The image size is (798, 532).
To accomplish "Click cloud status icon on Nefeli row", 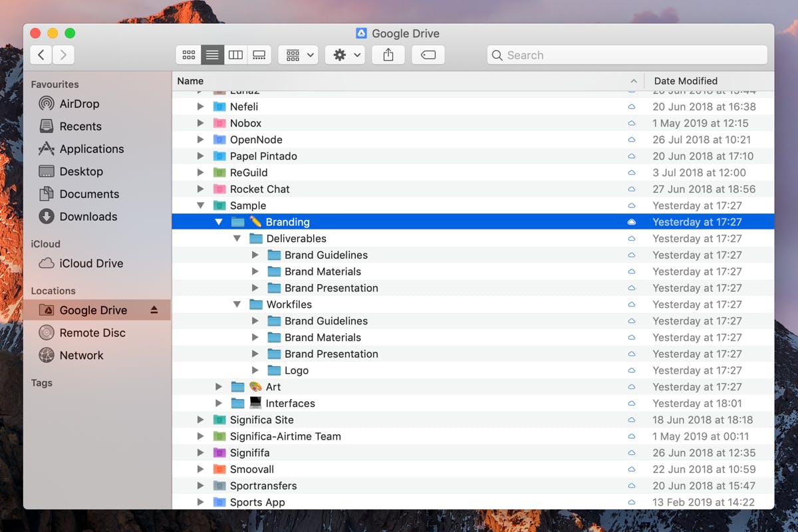I will 631,106.
